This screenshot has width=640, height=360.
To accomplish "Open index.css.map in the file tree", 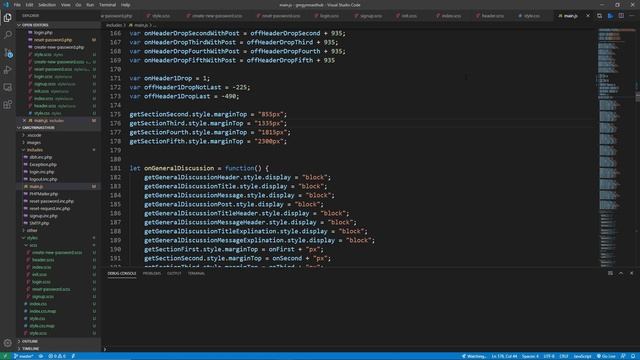I will 42,311.
